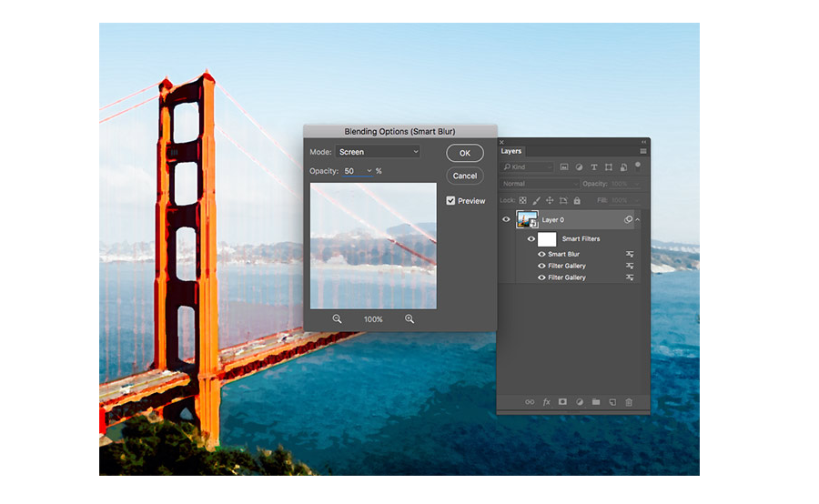Click the add layer mask icon

tap(562, 402)
